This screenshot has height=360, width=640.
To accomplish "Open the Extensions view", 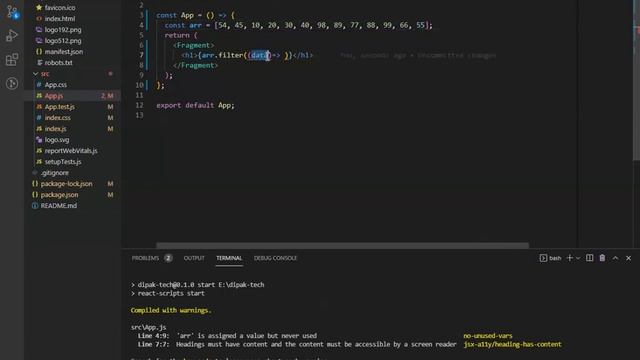I will 12,60.
